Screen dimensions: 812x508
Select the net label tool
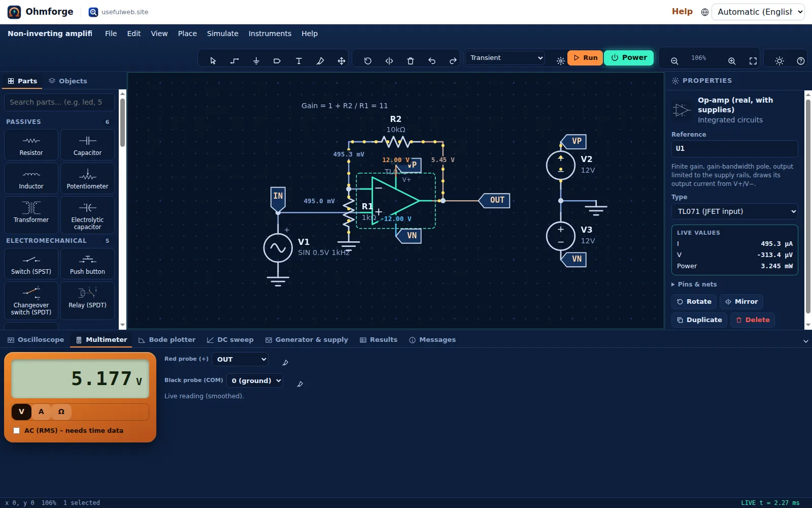coord(277,61)
